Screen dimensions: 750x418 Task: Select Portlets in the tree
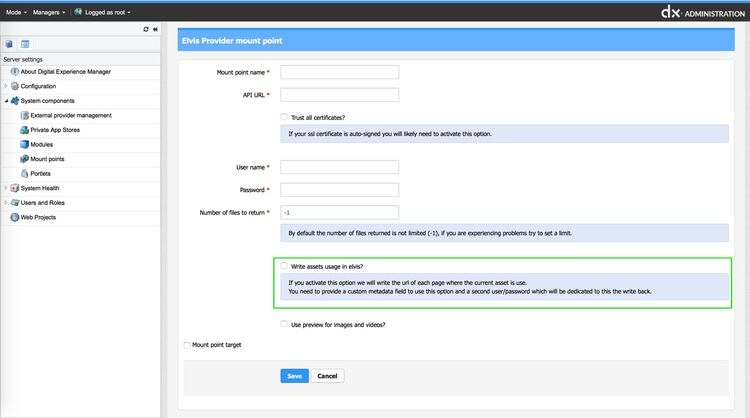click(40, 174)
